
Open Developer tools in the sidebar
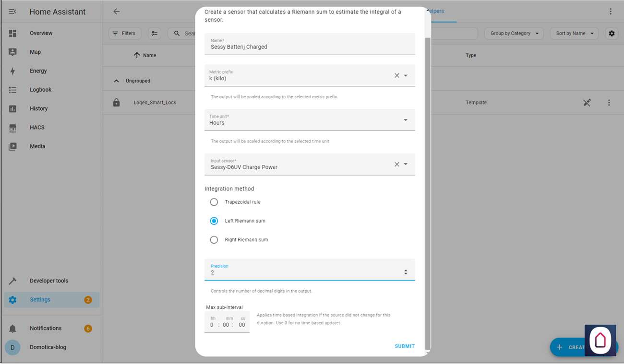point(48,281)
